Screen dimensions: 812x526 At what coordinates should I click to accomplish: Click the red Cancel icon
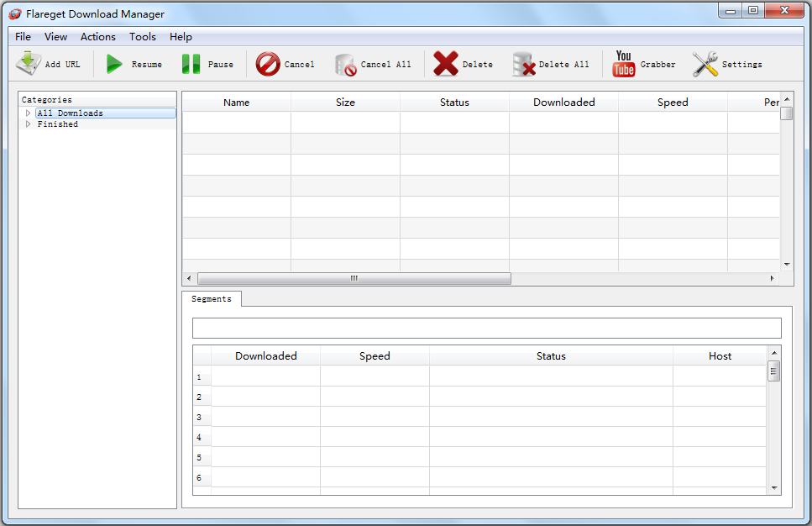click(x=268, y=64)
